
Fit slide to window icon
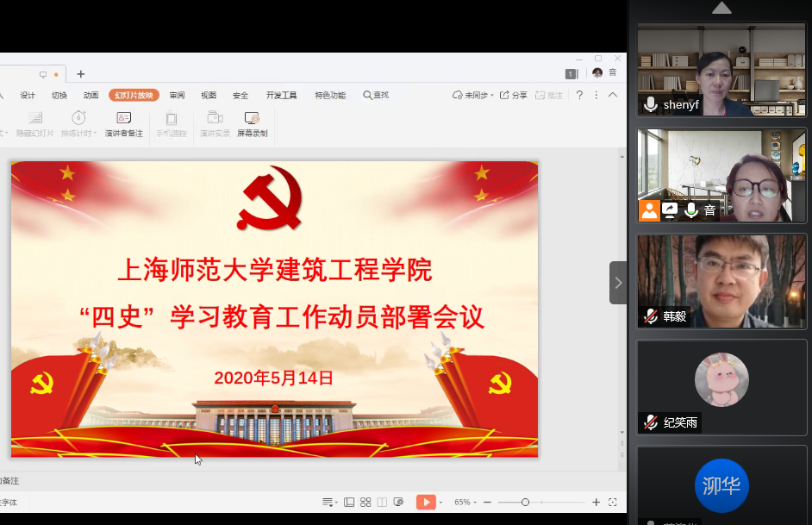pos(613,503)
